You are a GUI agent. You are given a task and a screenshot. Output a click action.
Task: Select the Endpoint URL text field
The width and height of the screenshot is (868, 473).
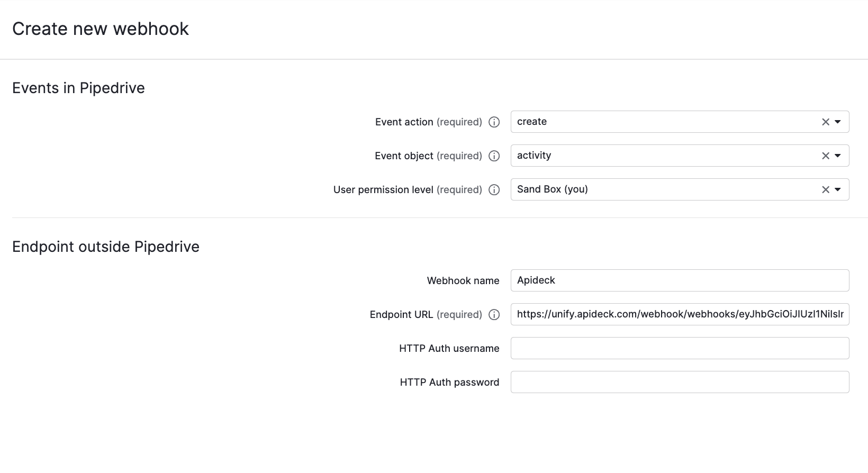pyautogui.click(x=680, y=314)
